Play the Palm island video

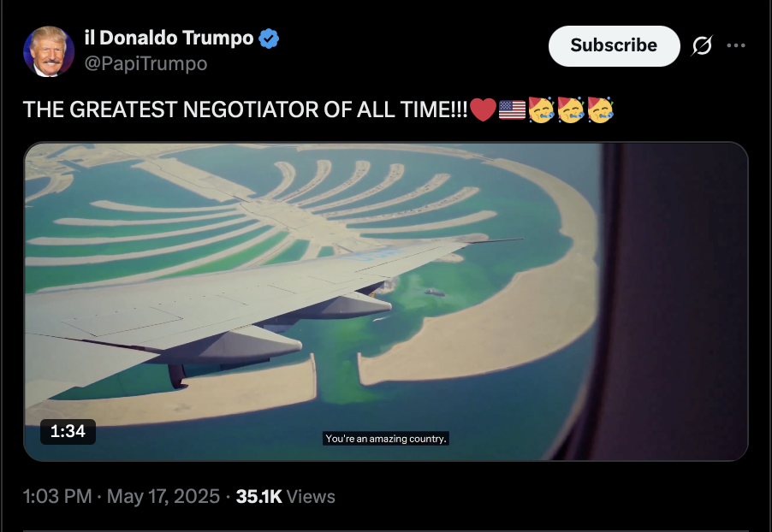click(x=386, y=301)
